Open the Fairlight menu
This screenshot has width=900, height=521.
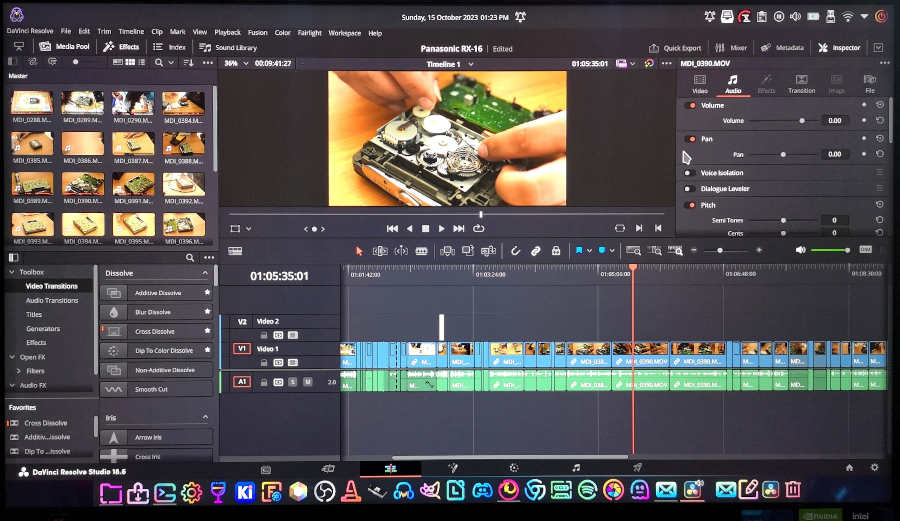309,33
